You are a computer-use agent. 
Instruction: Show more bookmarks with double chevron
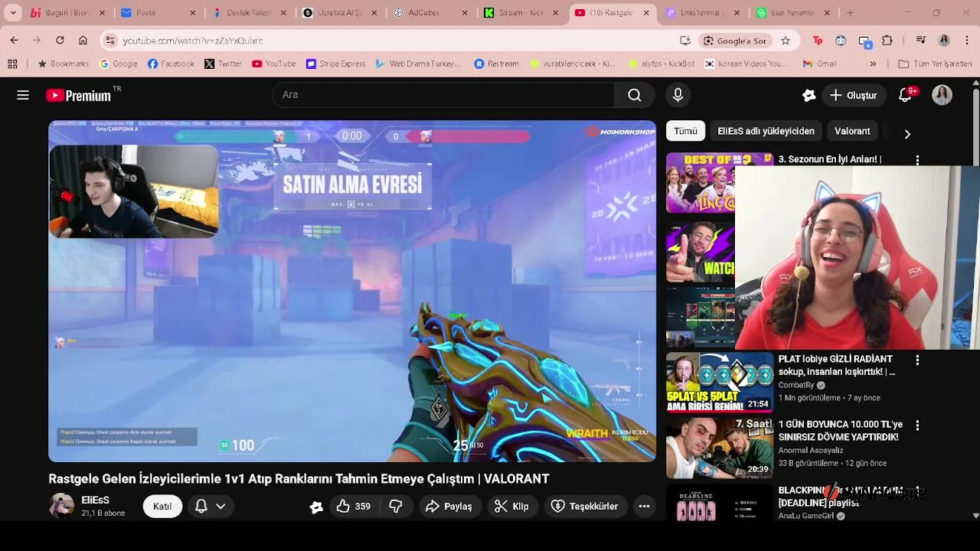873,64
